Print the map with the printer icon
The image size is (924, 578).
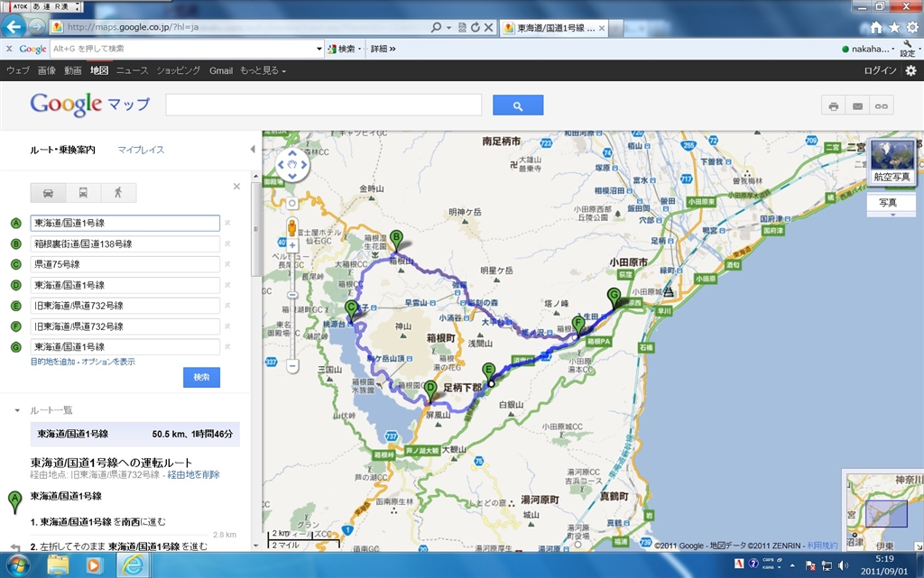[x=833, y=106]
